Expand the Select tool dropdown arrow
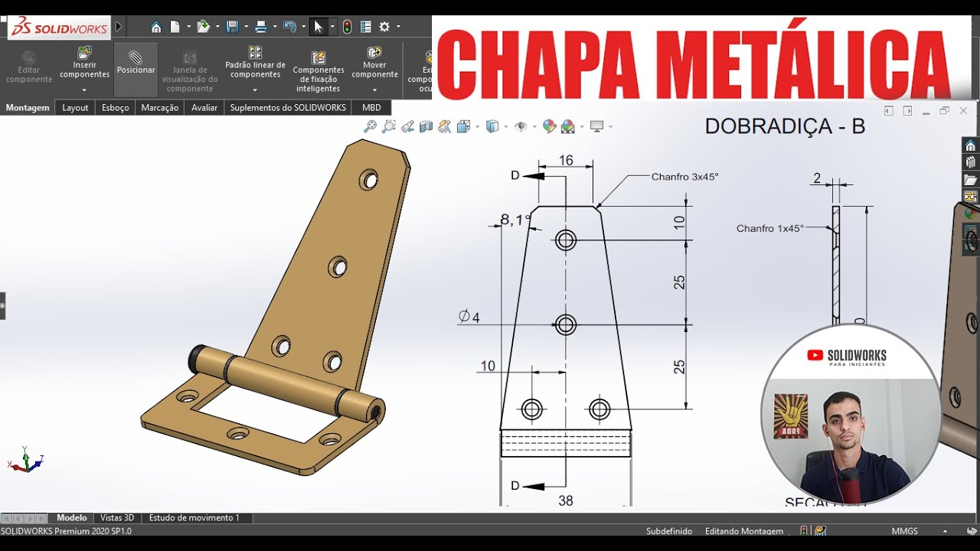This screenshot has height=551, width=980. tap(332, 27)
